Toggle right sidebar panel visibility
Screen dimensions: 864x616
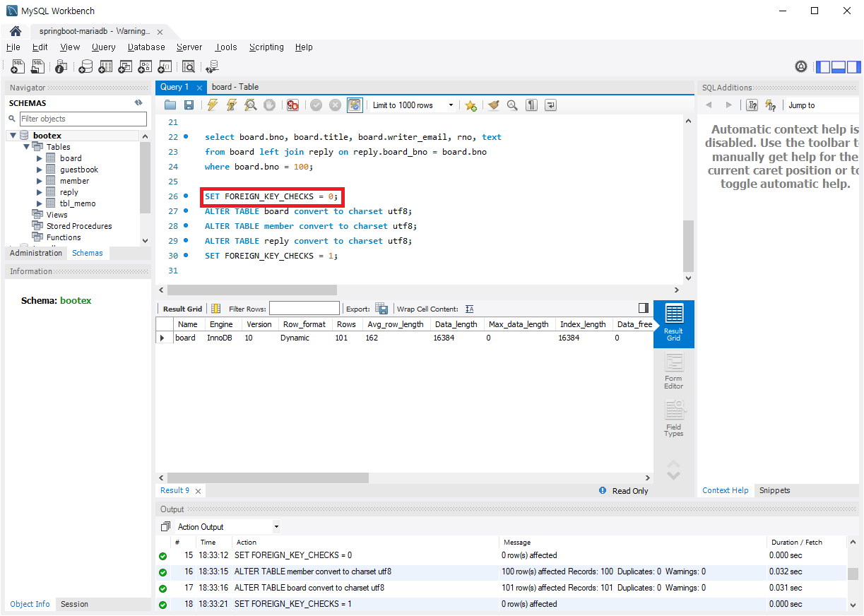click(854, 67)
